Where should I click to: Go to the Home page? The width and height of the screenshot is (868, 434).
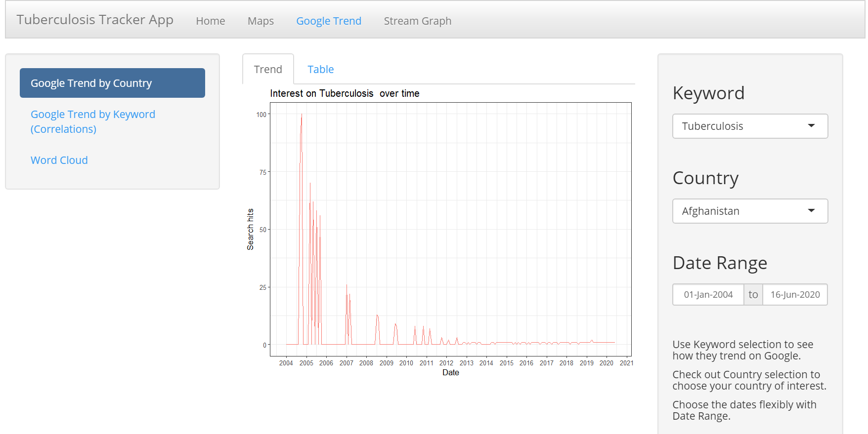pos(211,21)
